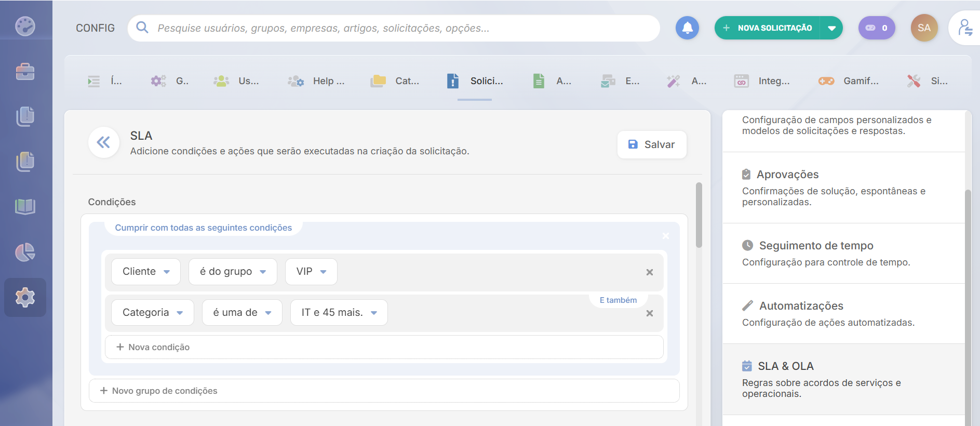Remove the Categoria condition row

[x=649, y=313]
